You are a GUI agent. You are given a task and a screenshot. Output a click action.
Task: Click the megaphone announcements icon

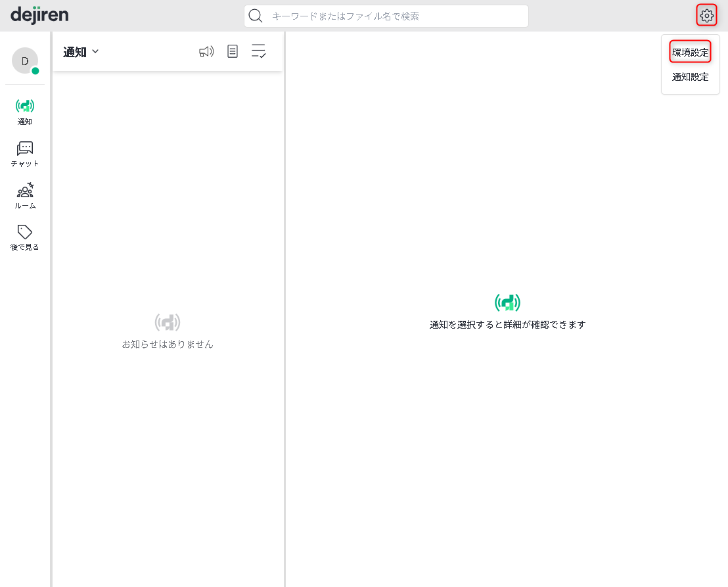click(206, 52)
